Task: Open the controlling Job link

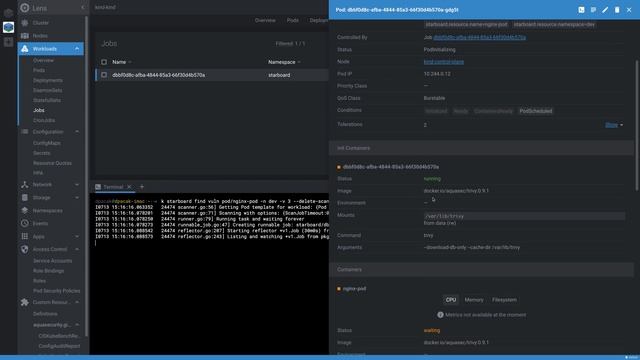Action: (480, 37)
